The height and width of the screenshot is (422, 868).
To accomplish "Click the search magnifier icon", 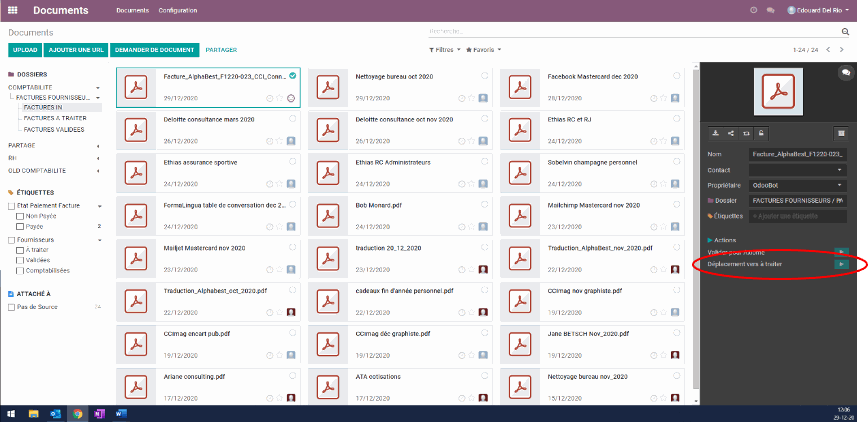I will coord(845,32).
